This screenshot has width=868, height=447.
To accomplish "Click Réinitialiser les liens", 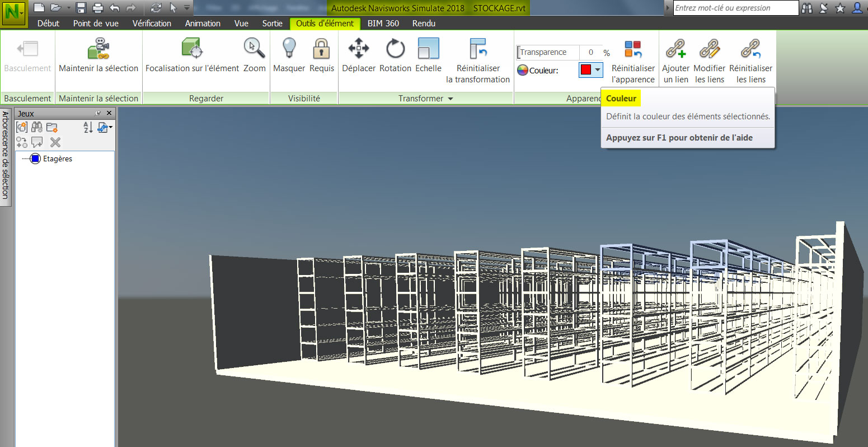I will point(750,60).
